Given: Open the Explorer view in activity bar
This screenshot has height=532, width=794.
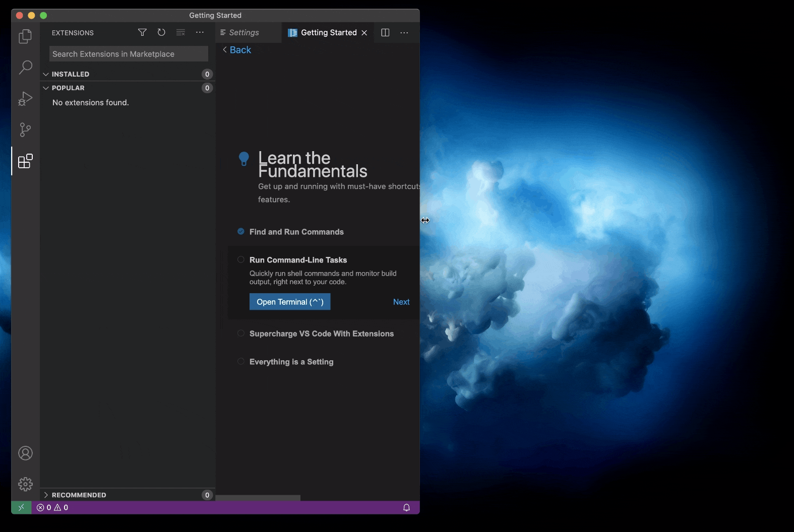Looking at the screenshot, I should point(25,36).
